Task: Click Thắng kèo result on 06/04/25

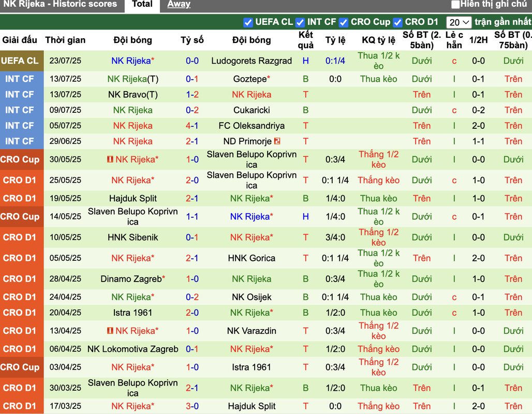Action: click(378, 349)
